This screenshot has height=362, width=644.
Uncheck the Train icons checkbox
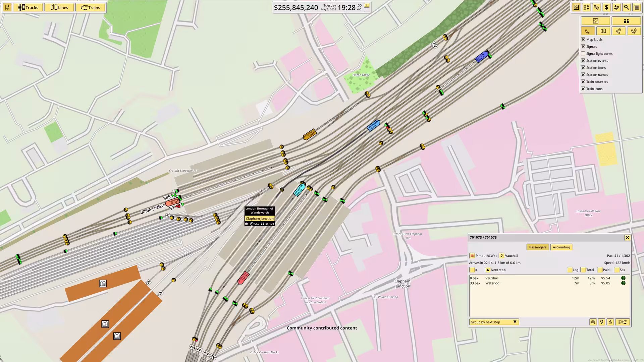pos(583,88)
